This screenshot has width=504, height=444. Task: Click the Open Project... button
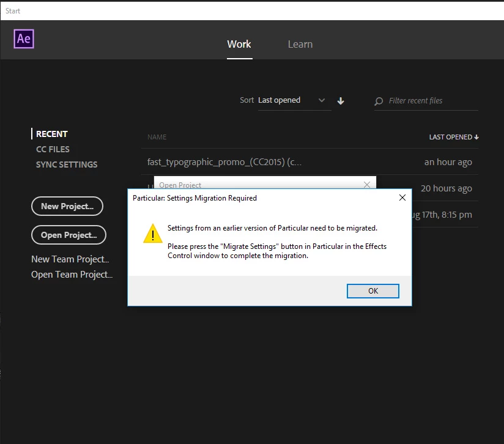[x=69, y=235]
